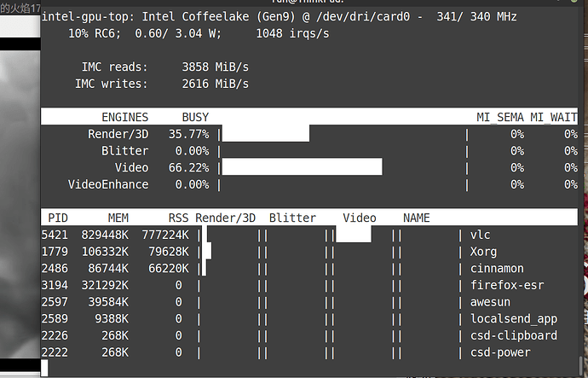
Task: Select the 'Blitter' engine row label
Action: click(x=125, y=151)
